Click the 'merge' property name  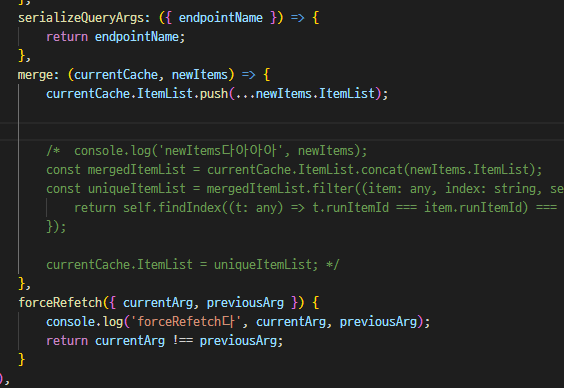point(35,75)
